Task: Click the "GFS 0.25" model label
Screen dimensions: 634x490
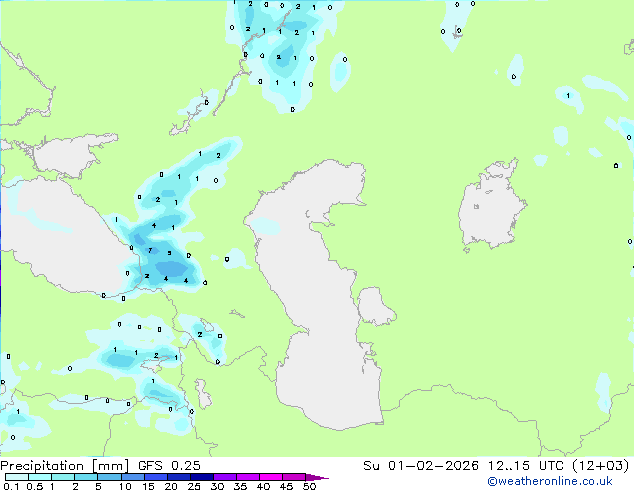Action: tap(169, 466)
